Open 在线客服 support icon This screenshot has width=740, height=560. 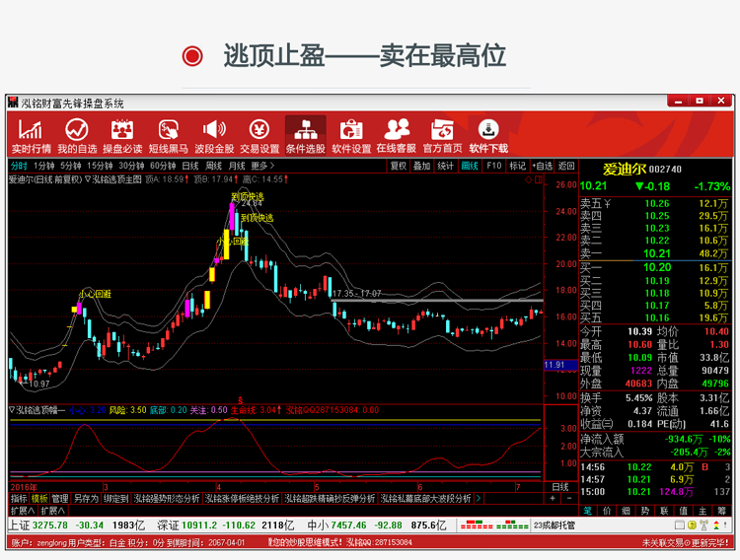click(x=397, y=135)
